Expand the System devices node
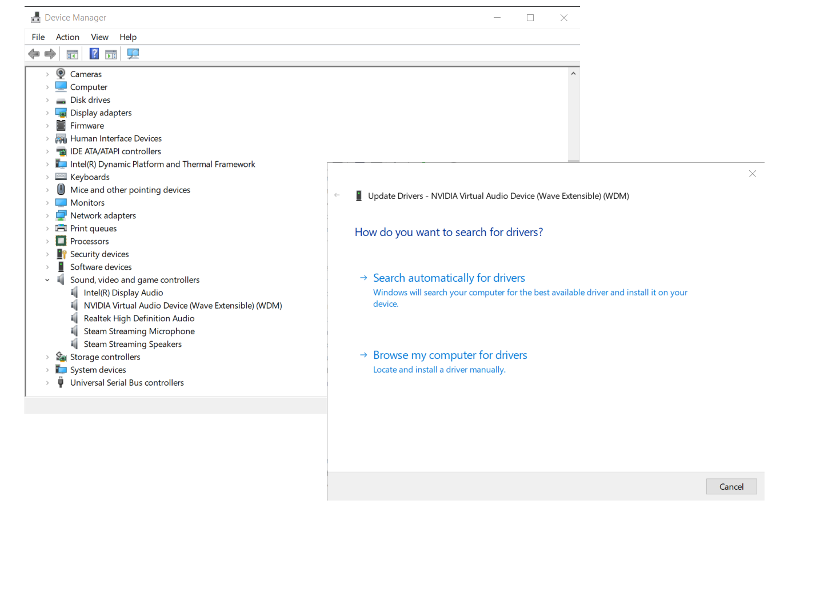This screenshot has height=616, width=840. click(47, 370)
